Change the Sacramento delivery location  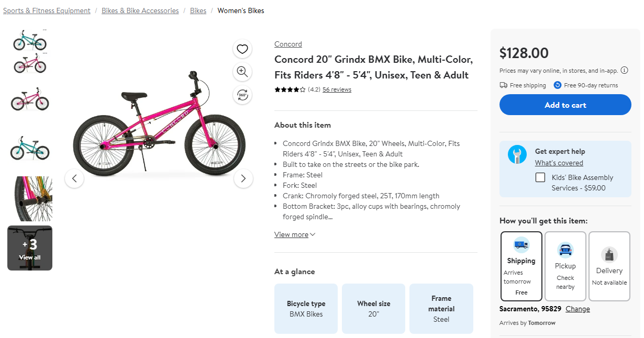click(x=578, y=309)
